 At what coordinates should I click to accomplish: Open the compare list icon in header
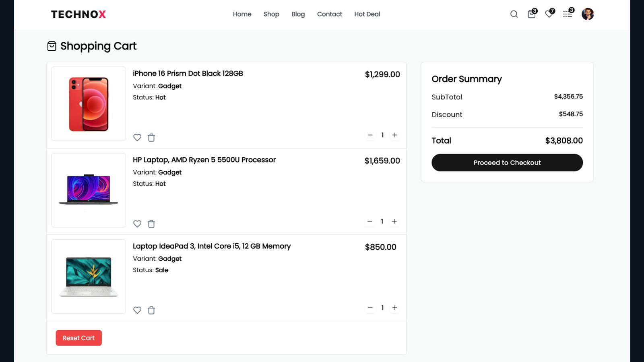pyautogui.click(x=568, y=14)
